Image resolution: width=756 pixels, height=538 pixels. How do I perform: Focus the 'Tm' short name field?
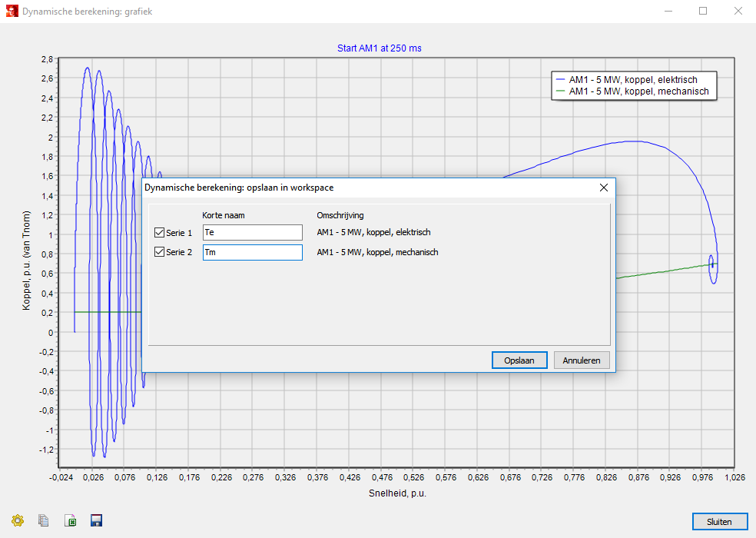coord(252,252)
